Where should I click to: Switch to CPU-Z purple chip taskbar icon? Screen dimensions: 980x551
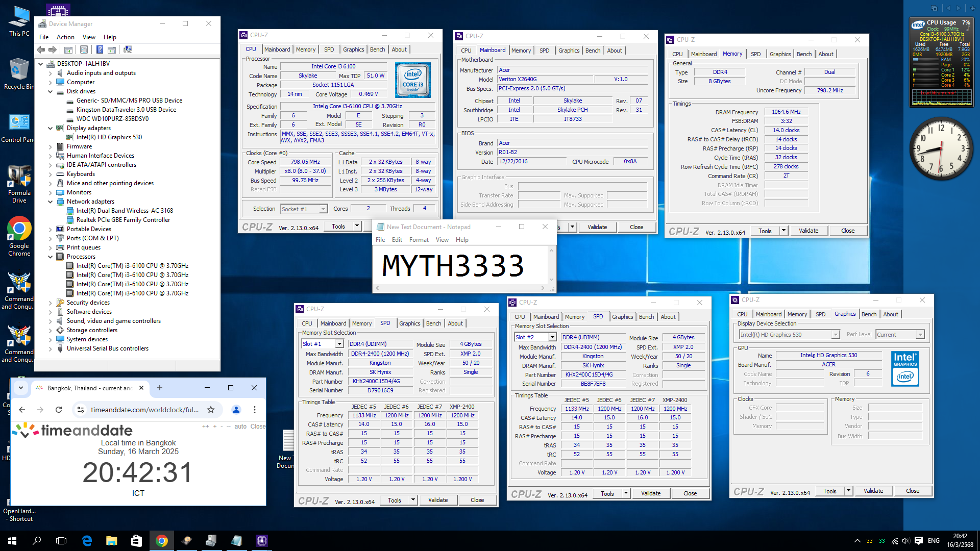click(x=262, y=541)
